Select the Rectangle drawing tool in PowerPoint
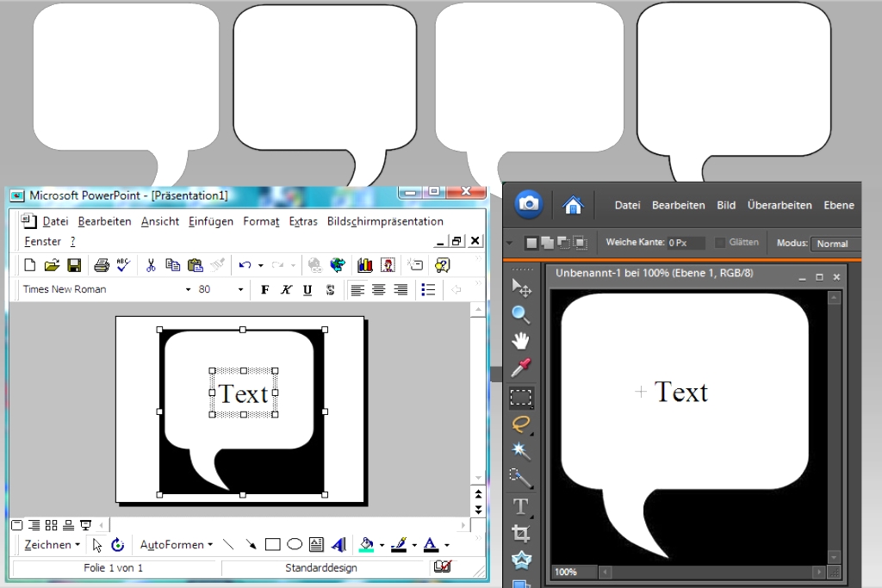 pyautogui.click(x=272, y=544)
